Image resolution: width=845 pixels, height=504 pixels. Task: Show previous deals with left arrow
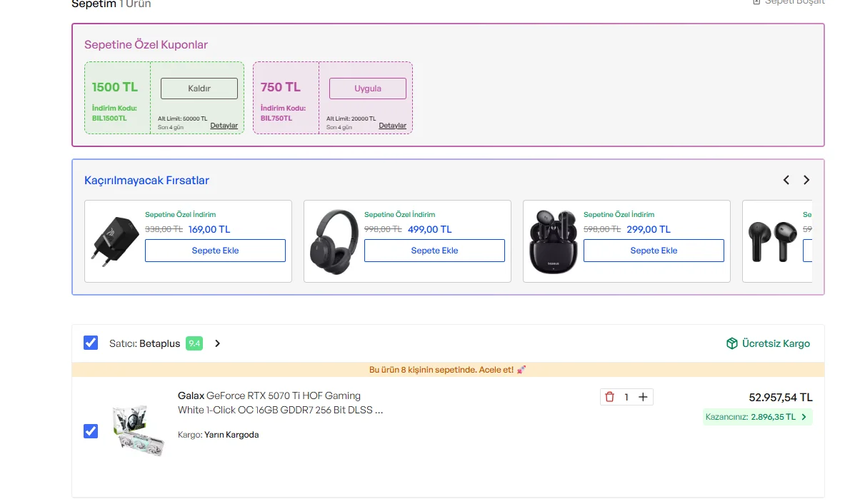click(x=786, y=180)
